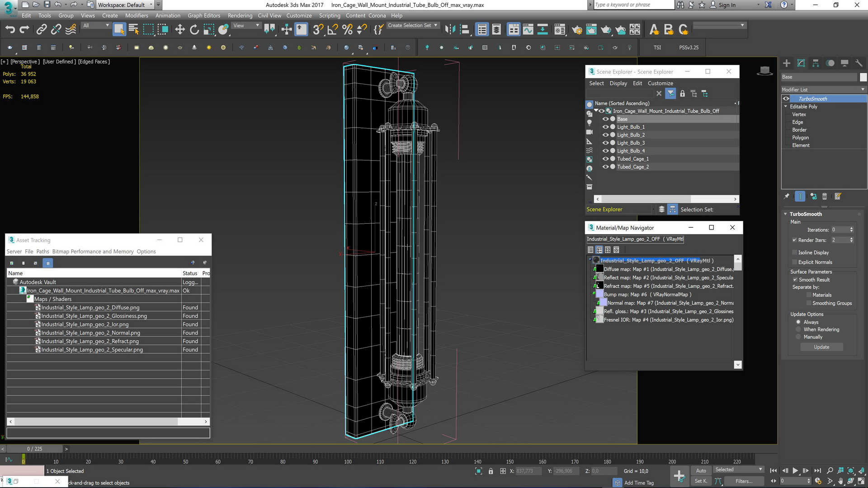Image resolution: width=868 pixels, height=488 pixels.
Task: Click the Redo arrow in main toolbar
Action: coord(24,30)
